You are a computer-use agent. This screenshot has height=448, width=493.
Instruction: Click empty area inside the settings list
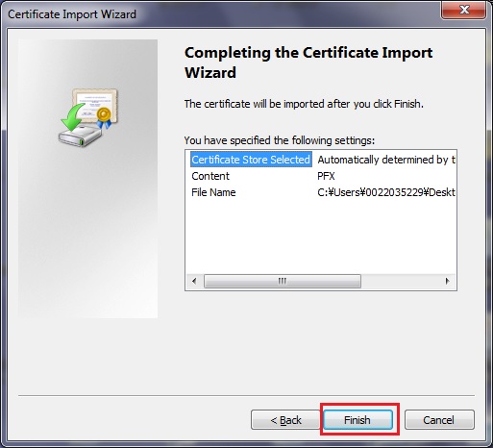pos(320,237)
